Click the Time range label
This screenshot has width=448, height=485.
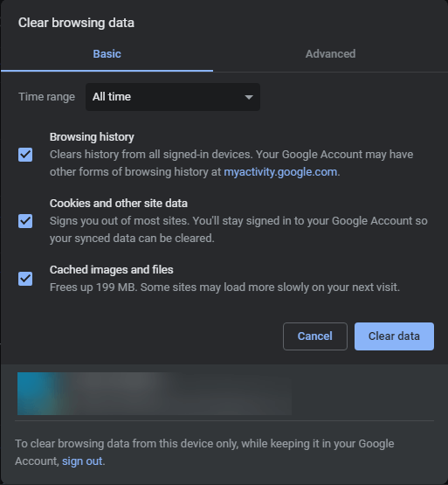click(46, 97)
